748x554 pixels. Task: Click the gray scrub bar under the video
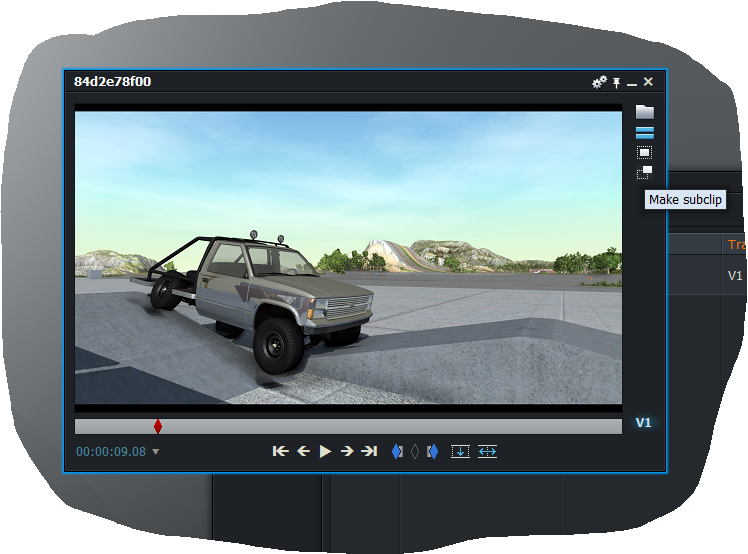pyautogui.click(x=348, y=427)
